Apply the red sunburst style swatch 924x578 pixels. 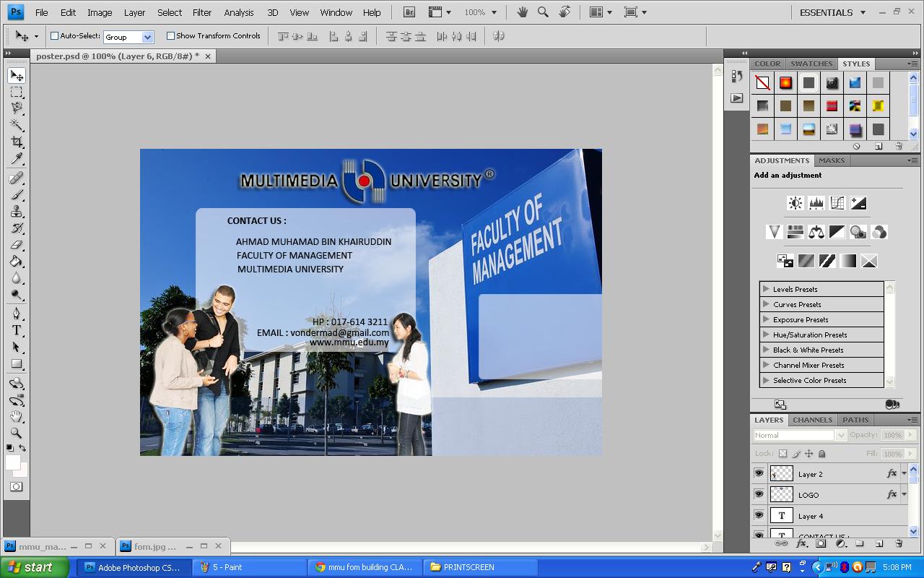pos(785,83)
